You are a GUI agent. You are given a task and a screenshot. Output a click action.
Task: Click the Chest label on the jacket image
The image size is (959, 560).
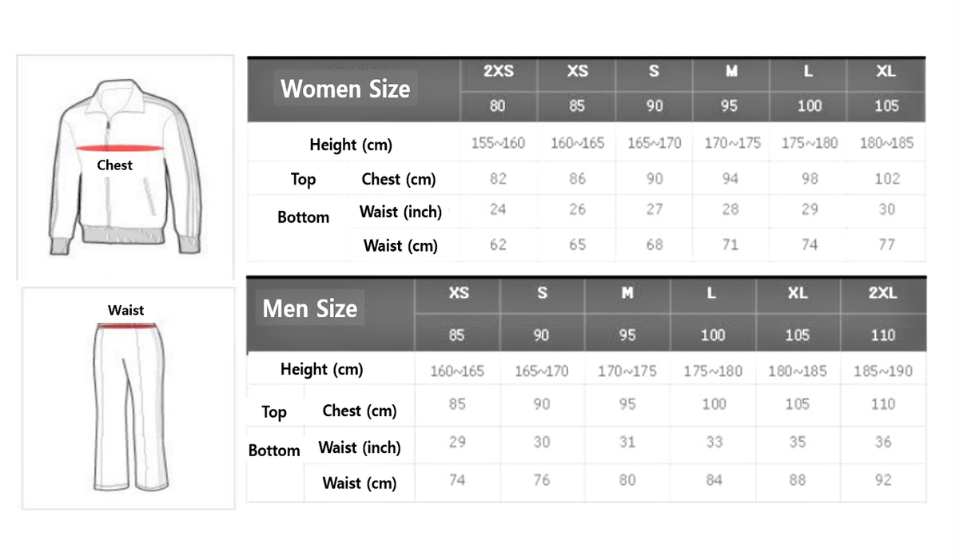[x=115, y=165]
